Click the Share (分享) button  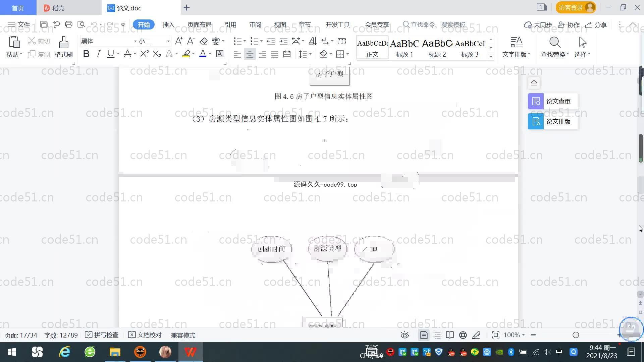tap(596, 25)
